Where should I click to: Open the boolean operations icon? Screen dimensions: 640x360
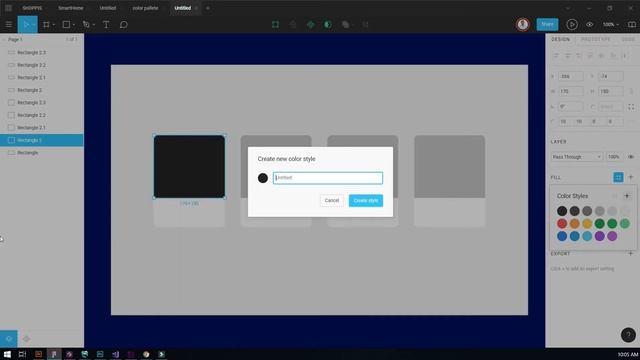pos(346,24)
